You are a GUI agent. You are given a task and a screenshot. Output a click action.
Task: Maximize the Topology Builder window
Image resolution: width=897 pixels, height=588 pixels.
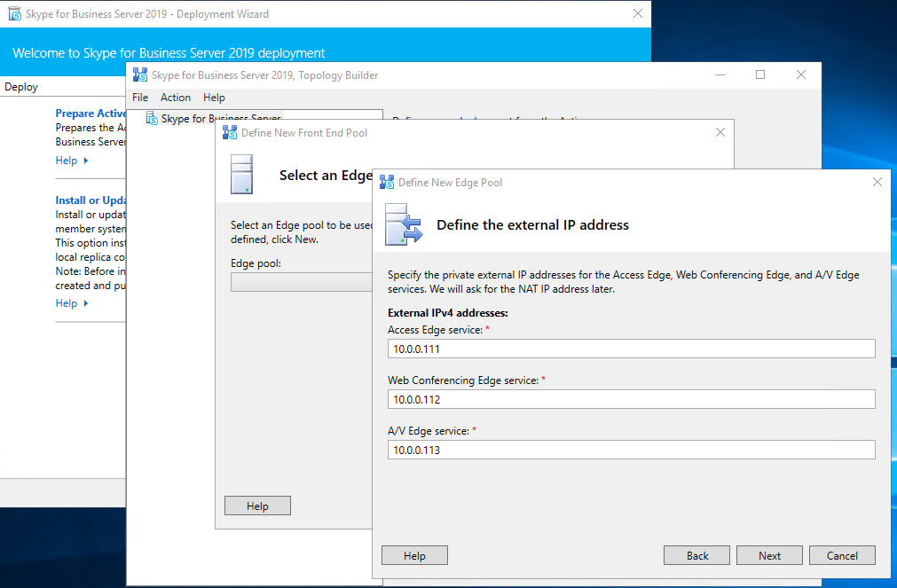click(x=760, y=75)
